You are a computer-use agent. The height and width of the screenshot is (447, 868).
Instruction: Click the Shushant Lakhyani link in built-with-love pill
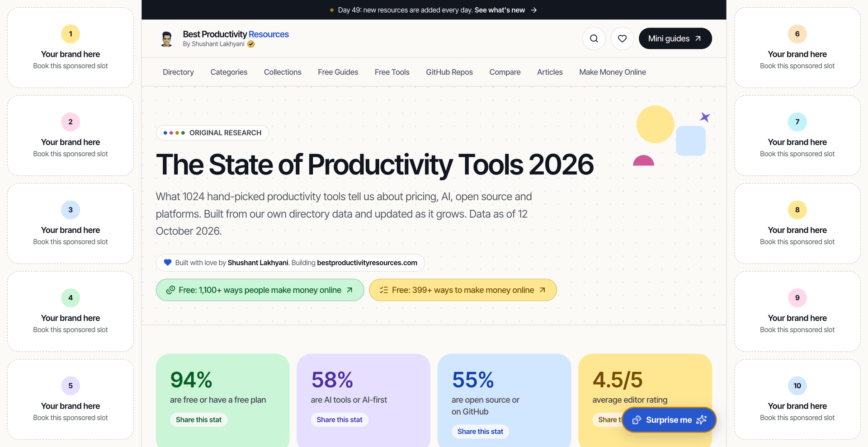pos(258,263)
